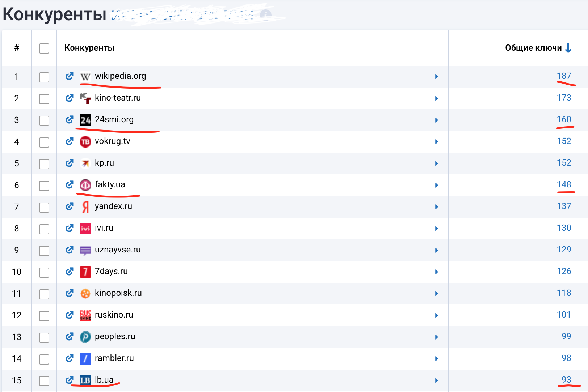
Task: Click the yandex.ru favicon
Action: tap(85, 207)
